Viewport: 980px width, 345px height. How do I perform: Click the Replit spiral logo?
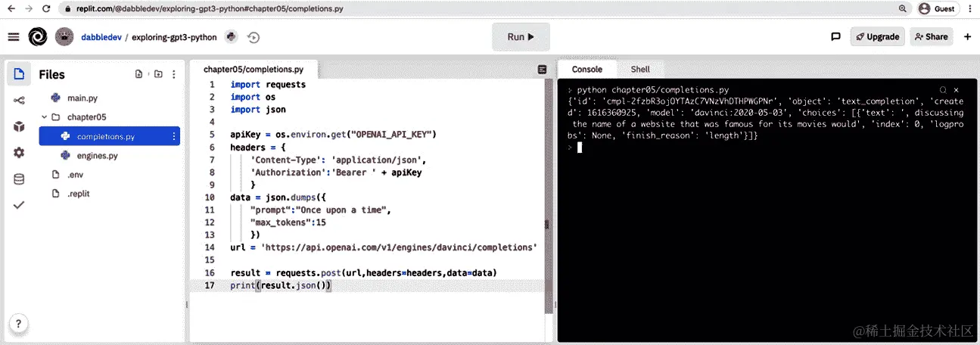tap(38, 37)
